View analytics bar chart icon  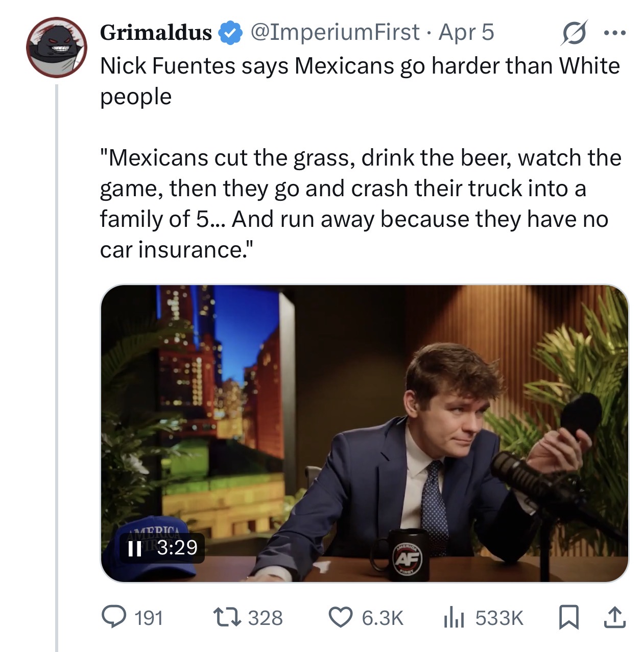pyautogui.click(x=454, y=617)
